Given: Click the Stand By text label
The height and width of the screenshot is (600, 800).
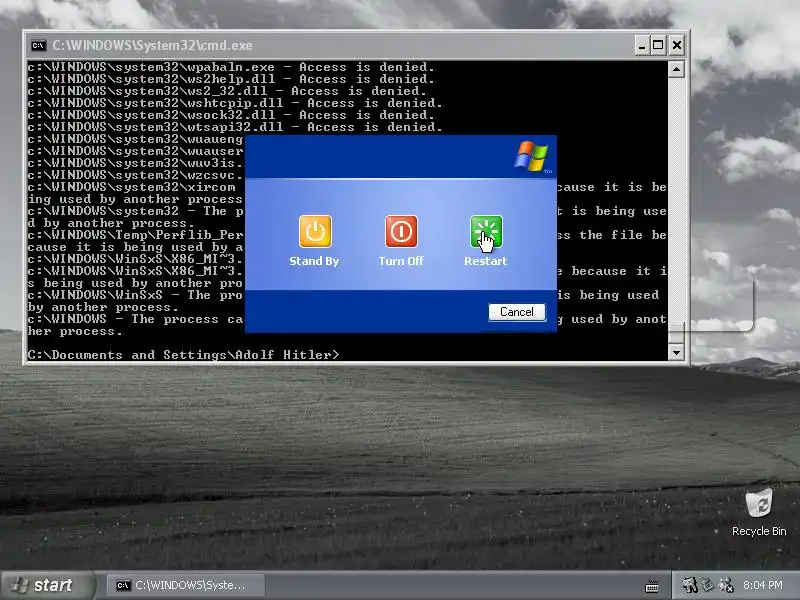Looking at the screenshot, I should pyautogui.click(x=314, y=261).
